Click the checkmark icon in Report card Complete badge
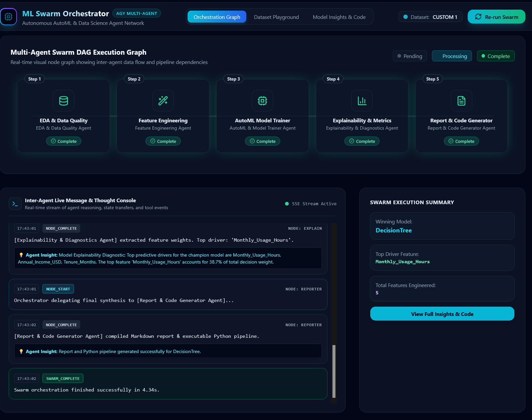Viewport: 532px width, 420px height. (x=451, y=141)
